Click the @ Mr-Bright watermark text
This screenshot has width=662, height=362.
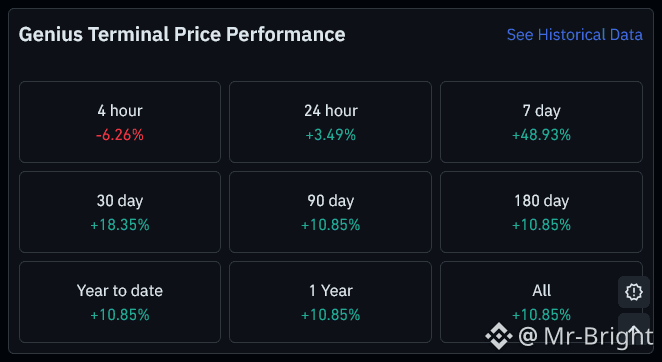(585, 336)
